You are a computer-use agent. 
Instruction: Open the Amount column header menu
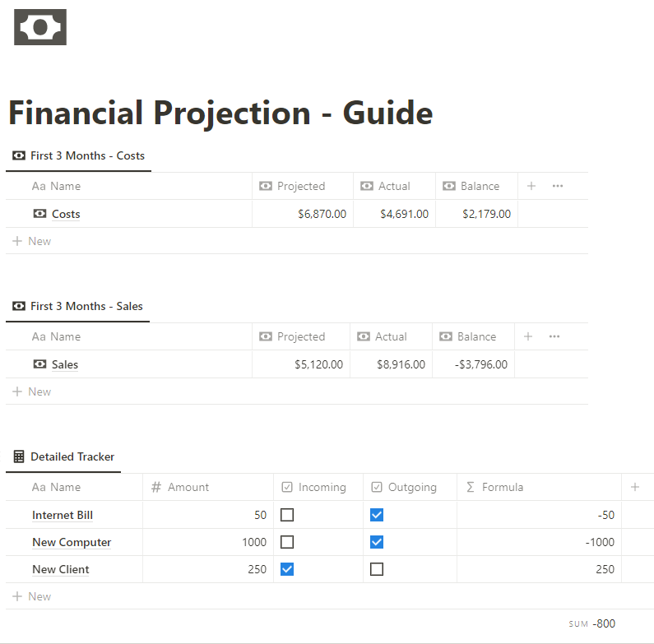pos(207,487)
